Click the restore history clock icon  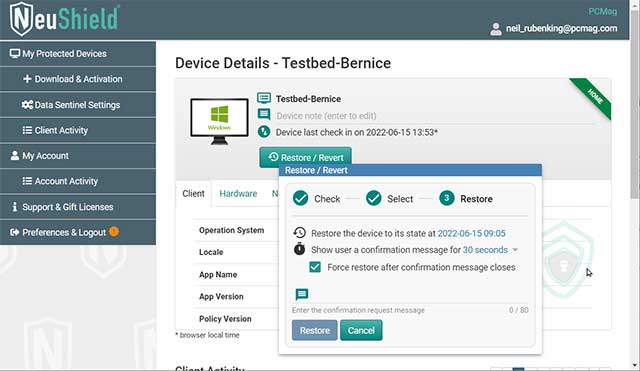pos(300,233)
